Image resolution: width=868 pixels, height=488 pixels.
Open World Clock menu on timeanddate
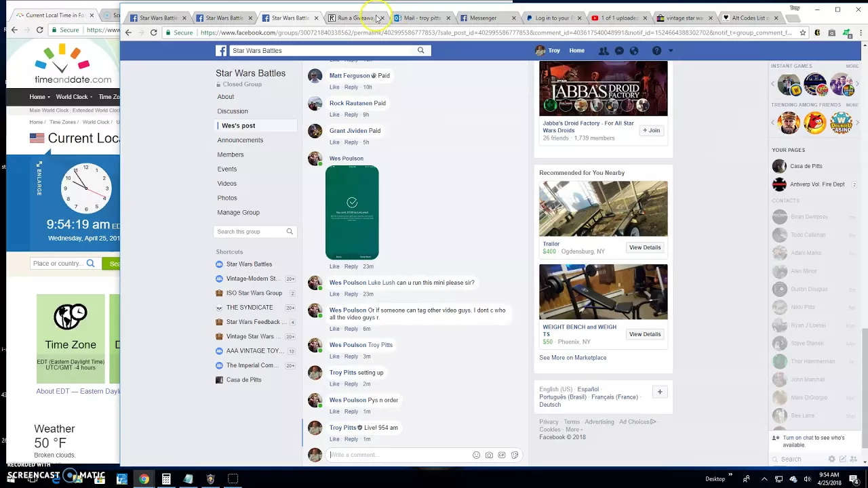coord(75,97)
